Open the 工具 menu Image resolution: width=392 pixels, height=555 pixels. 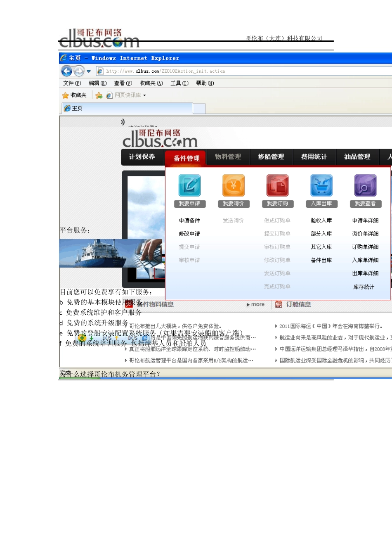click(x=179, y=83)
